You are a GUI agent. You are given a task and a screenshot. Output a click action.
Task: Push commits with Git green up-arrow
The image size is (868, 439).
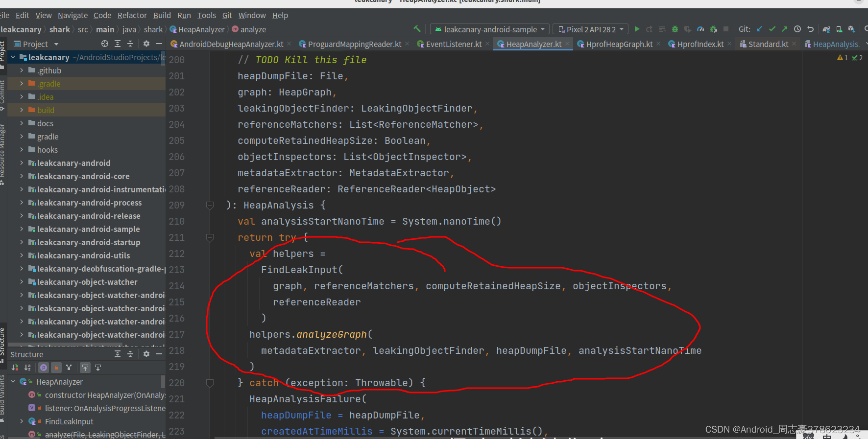tap(785, 29)
